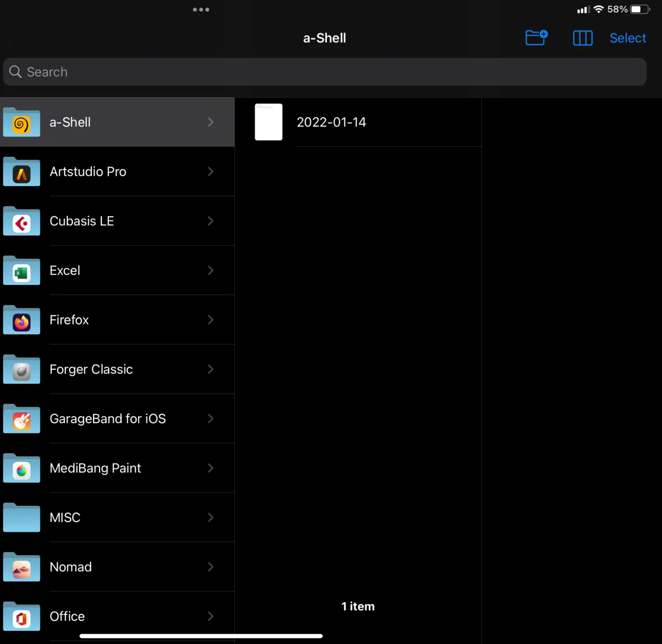
Task: Tap the Firefox folder icon
Action: [x=22, y=320]
